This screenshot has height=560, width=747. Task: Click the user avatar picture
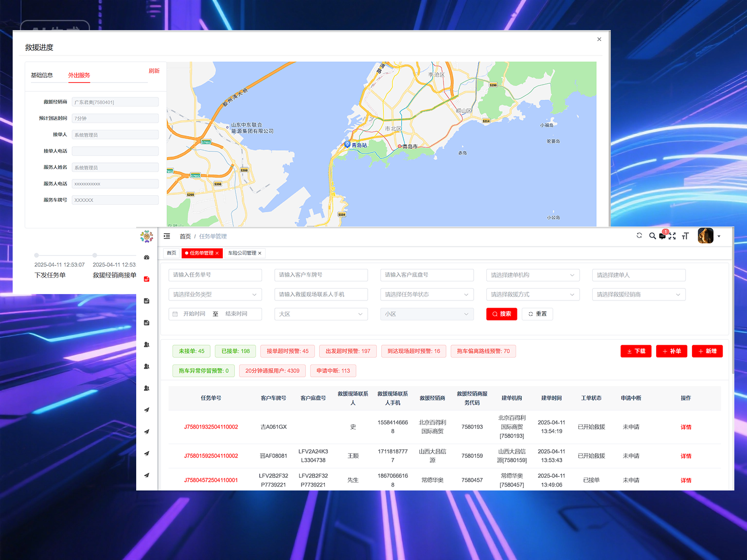(x=705, y=236)
